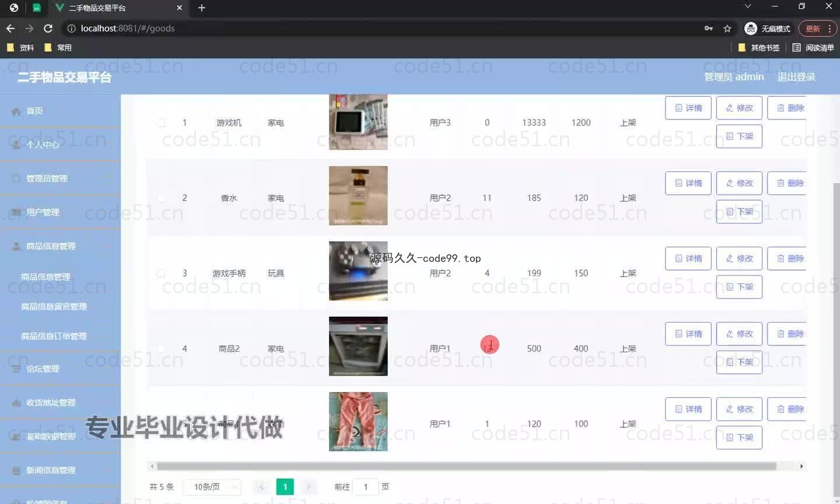Viewport: 840px width, 504px height.
Task: Click 修改 for the pink pants row
Action: pos(739,409)
